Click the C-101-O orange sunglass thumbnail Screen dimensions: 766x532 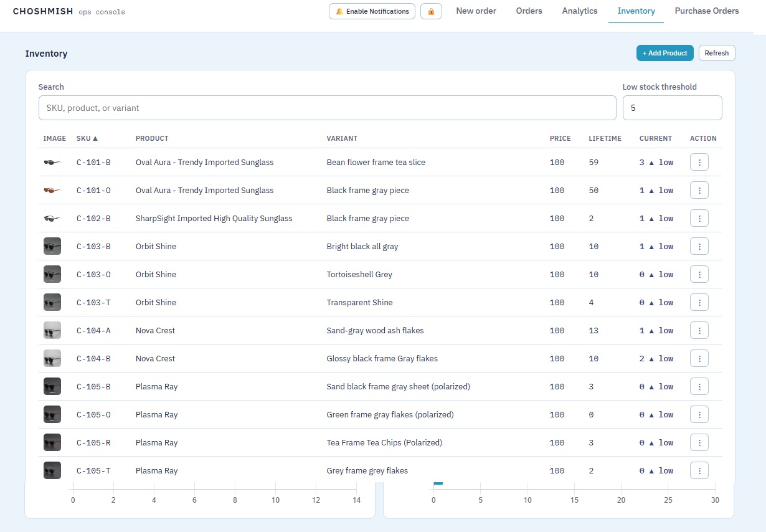52,190
